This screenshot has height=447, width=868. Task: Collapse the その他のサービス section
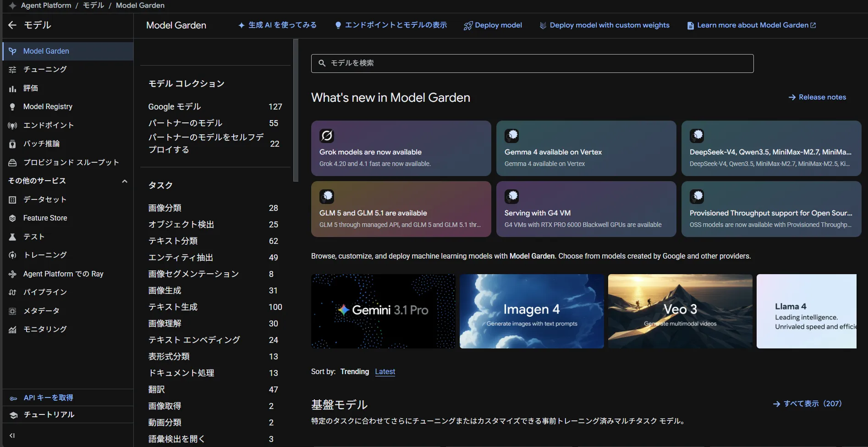tap(124, 181)
